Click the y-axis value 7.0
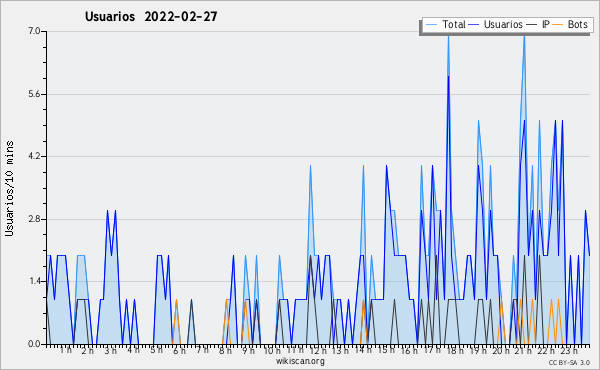This screenshot has width=600, height=370. 34,31
